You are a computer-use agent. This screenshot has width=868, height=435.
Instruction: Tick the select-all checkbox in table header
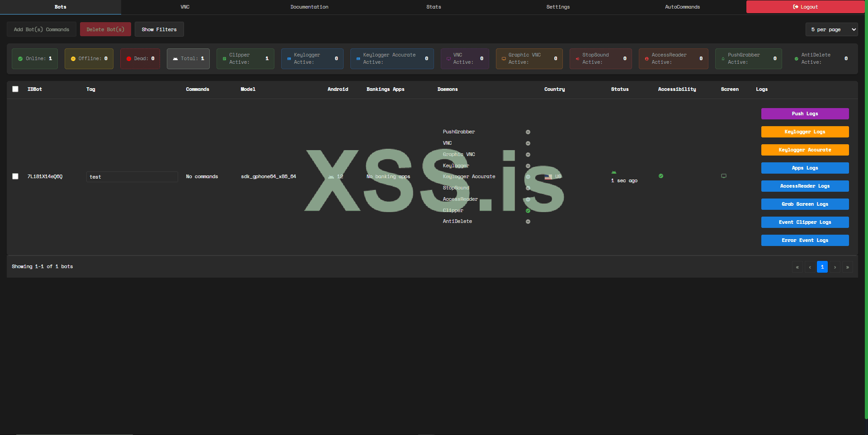pos(15,89)
